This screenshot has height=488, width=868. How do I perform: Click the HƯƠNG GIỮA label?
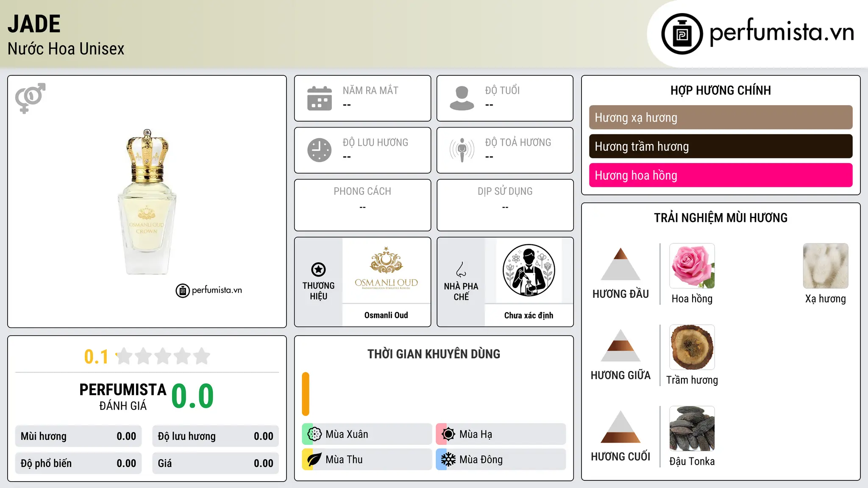[620, 375]
